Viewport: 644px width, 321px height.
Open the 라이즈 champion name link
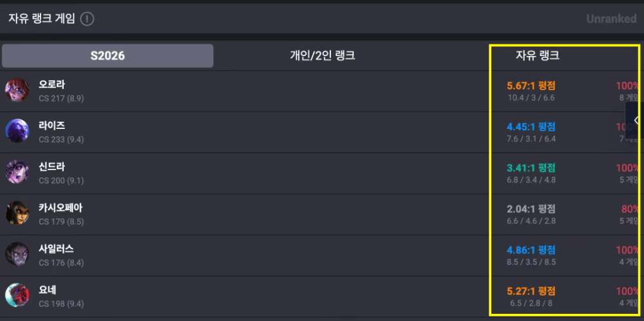pos(52,126)
